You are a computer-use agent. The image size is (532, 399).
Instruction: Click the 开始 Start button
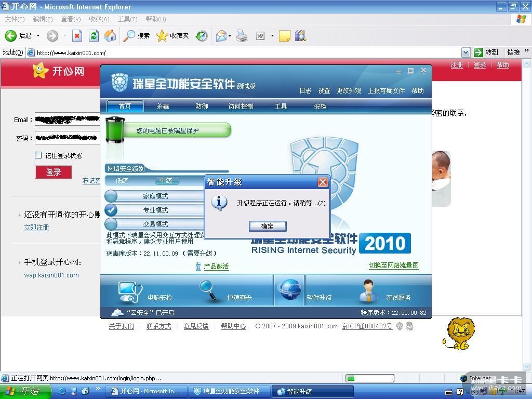tap(25, 391)
